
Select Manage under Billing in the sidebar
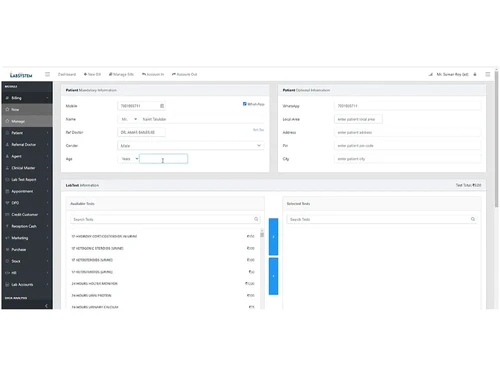pyautogui.click(x=27, y=121)
